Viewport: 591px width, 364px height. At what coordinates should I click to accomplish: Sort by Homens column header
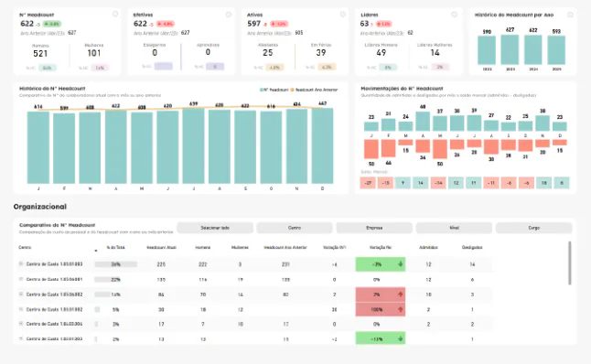click(203, 248)
